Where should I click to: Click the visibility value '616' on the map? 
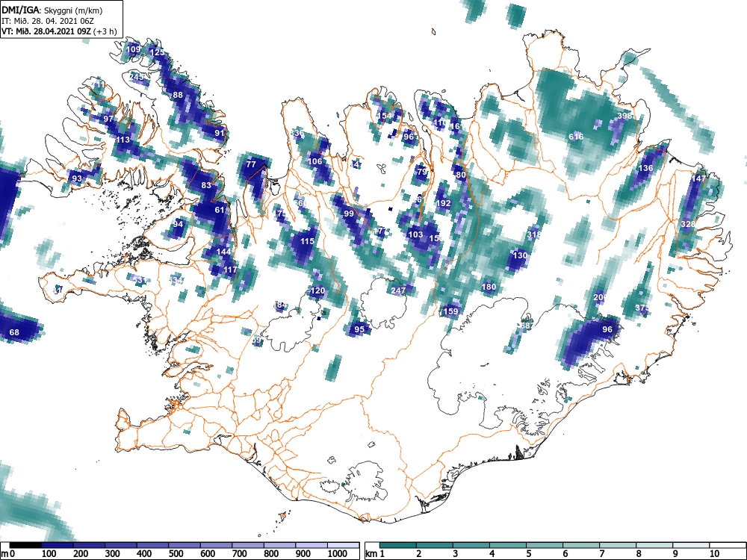(576, 137)
